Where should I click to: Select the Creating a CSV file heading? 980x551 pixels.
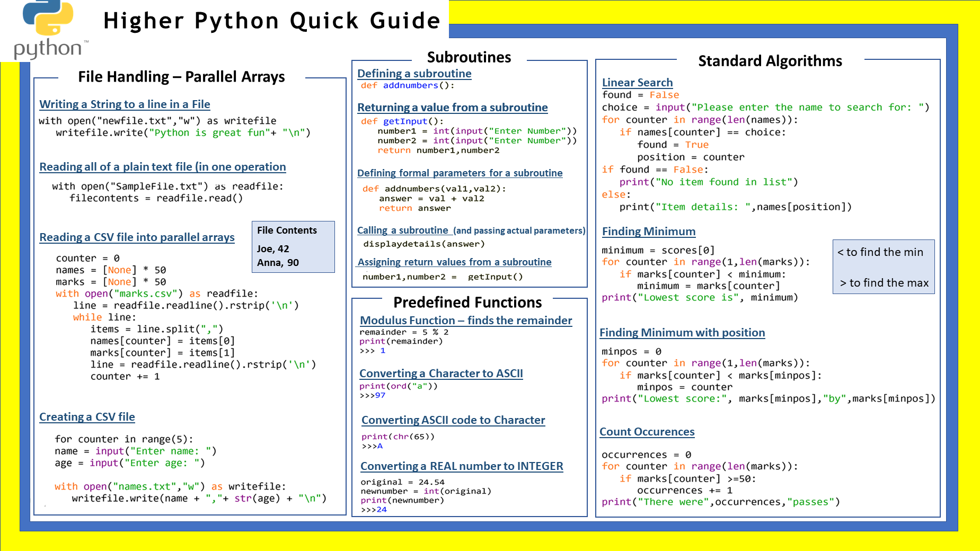click(x=87, y=417)
